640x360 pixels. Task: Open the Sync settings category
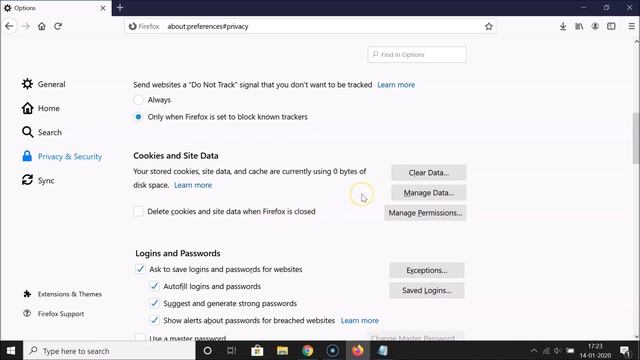[x=38, y=180]
